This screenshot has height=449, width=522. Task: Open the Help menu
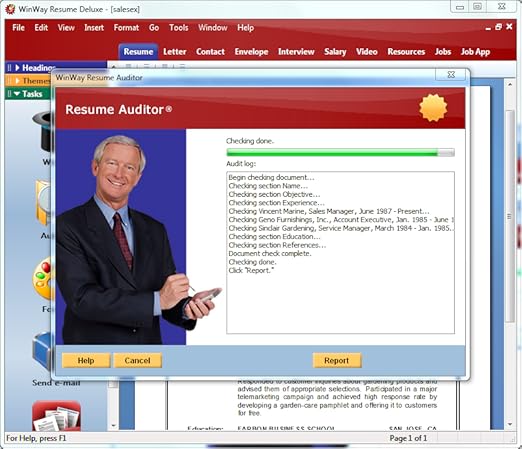[245, 28]
